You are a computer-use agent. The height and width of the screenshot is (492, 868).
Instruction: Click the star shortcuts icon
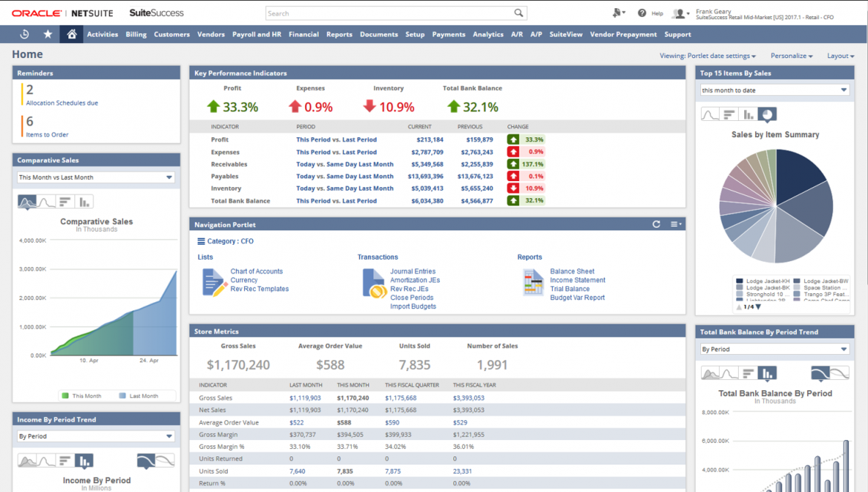click(x=46, y=33)
